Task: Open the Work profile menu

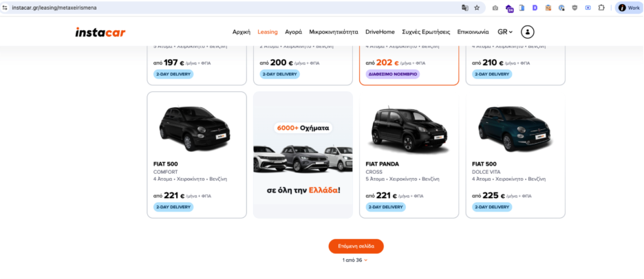Action: [628, 8]
